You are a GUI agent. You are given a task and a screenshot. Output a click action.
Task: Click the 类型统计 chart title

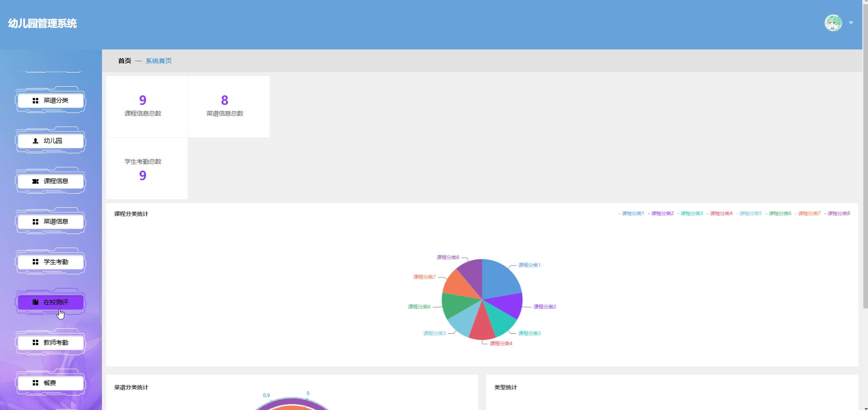click(x=506, y=388)
